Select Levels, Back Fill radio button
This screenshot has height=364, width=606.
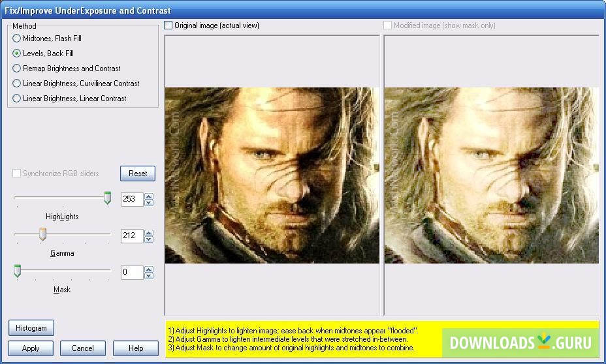coord(16,53)
